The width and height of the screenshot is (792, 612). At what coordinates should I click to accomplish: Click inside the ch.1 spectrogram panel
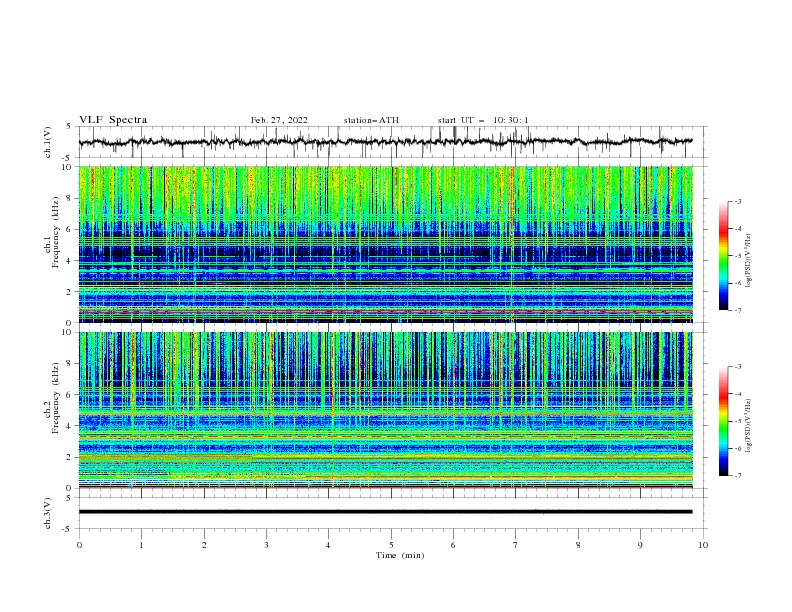(x=385, y=244)
